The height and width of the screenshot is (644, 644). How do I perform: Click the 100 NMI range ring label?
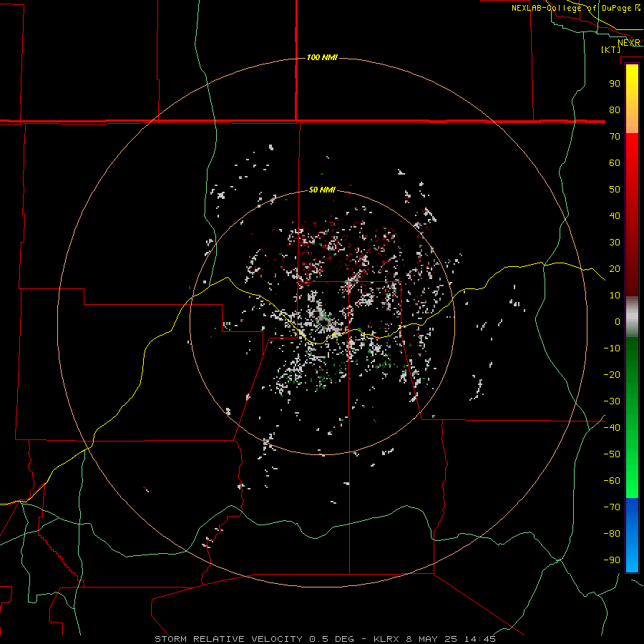(x=322, y=57)
